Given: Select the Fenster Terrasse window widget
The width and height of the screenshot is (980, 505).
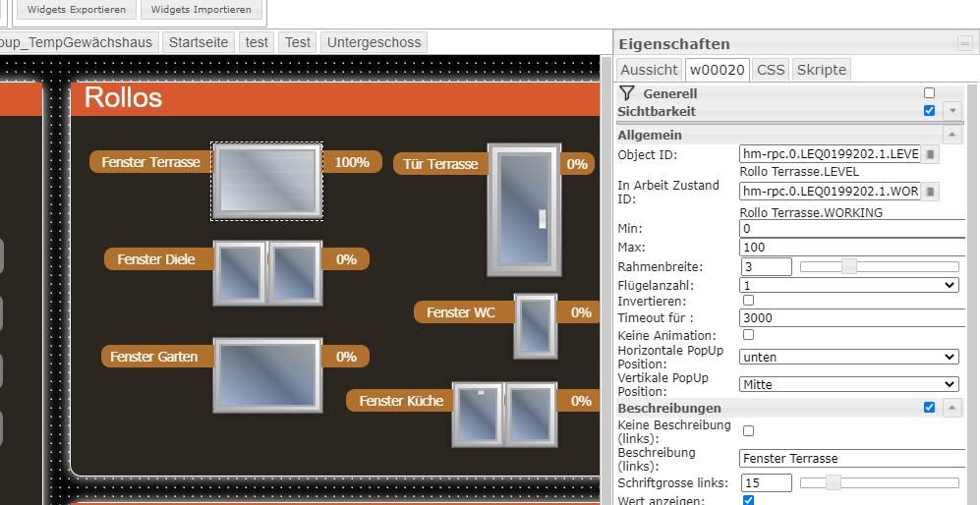Looking at the screenshot, I should [x=267, y=181].
